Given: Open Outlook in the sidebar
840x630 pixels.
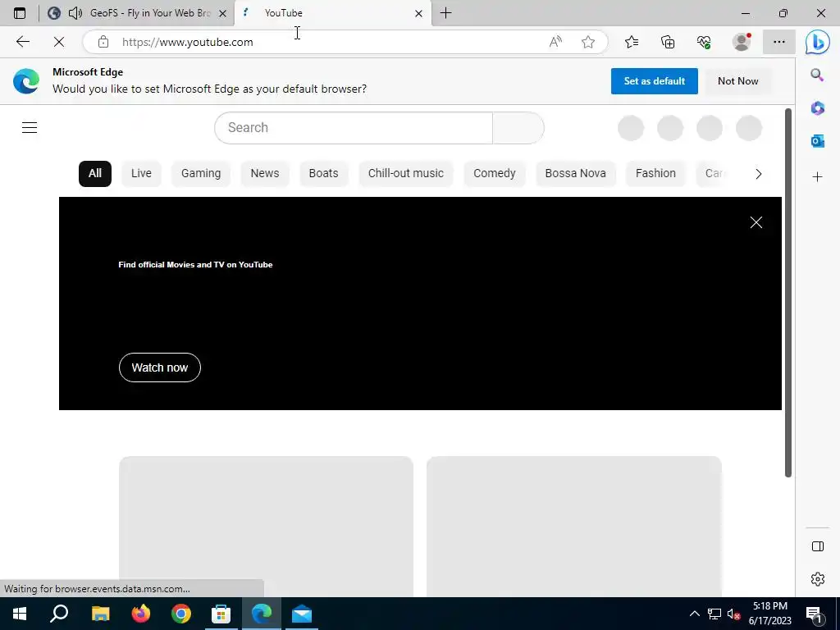Looking at the screenshot, I should click(x=817, y=141).
